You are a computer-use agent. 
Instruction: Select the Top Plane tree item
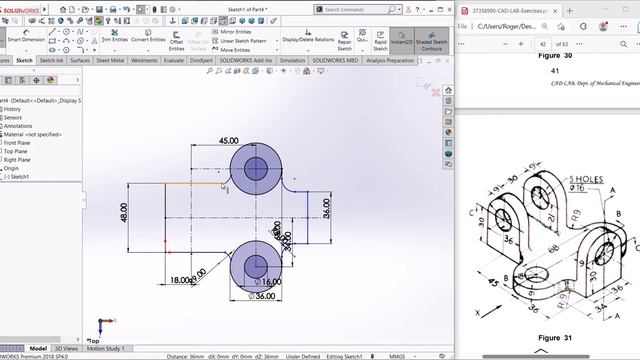point(16,151)
